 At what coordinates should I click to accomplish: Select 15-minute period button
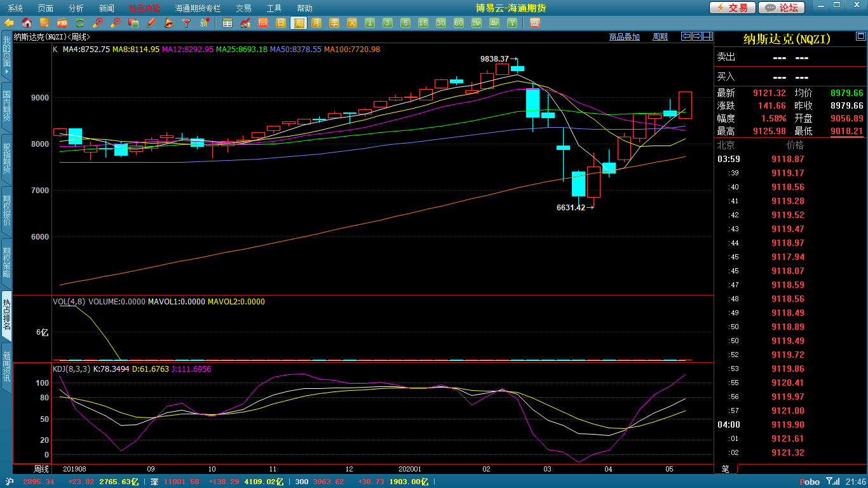pos(423,23)
